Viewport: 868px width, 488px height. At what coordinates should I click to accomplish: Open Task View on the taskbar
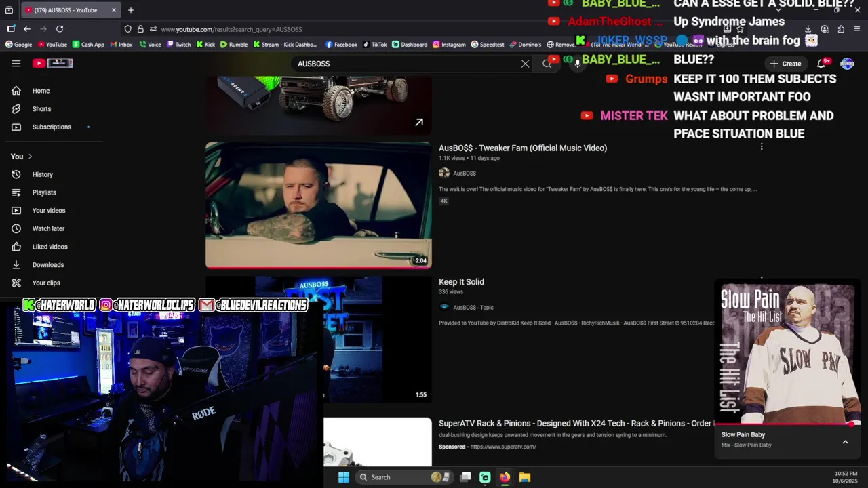click(x=465, y=477)
